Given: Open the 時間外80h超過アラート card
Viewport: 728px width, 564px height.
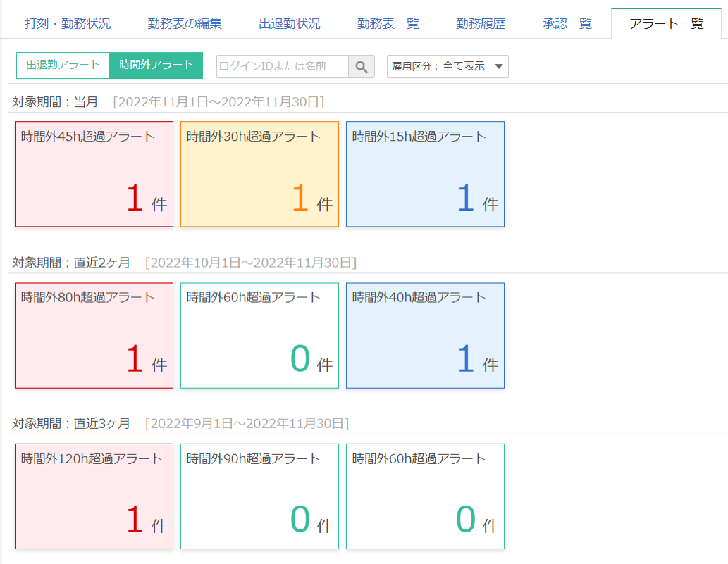Looking at the screenshot, I should (94, 335).
